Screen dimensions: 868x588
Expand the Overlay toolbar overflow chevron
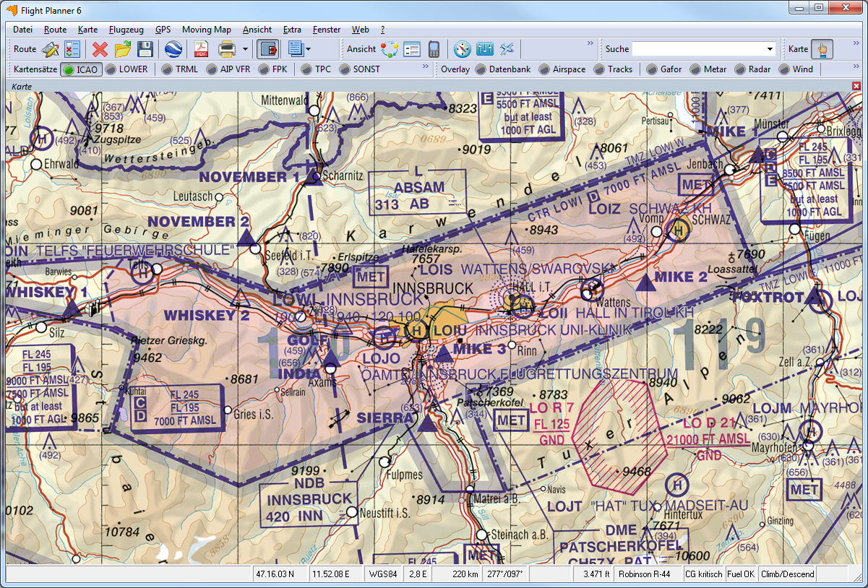pyautogui.click(x=856, y=66)
